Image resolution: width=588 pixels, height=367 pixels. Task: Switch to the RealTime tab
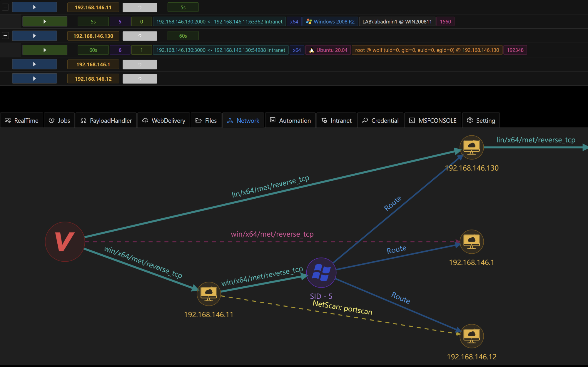click(x=22, y=120)
